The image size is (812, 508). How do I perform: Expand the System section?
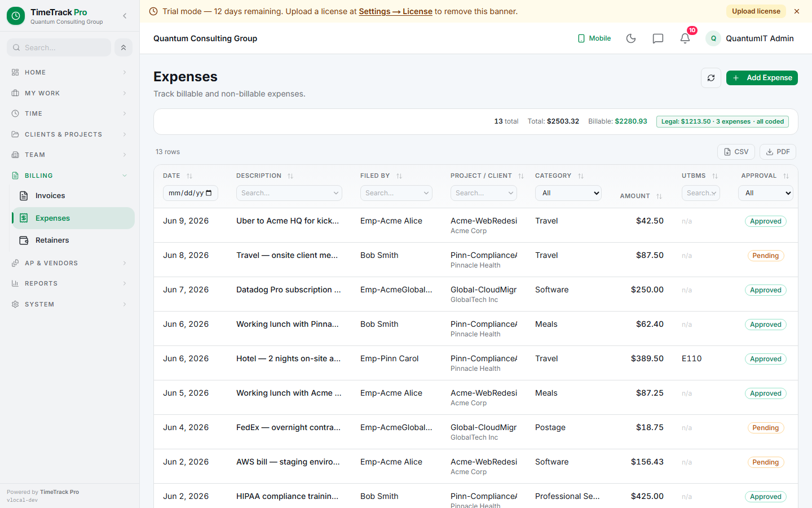tap(70, 304)
